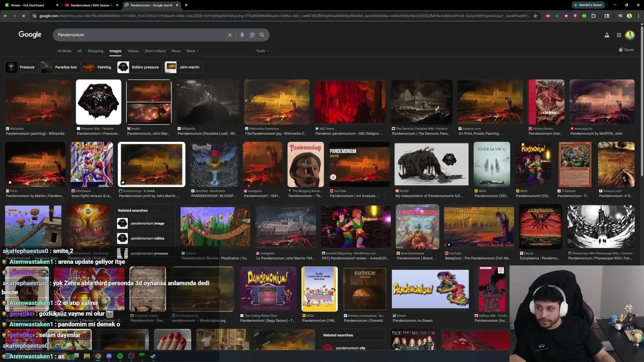
Task: Open Posterlounge Pandemonium print thumbnail
Action: pos(151,164)
